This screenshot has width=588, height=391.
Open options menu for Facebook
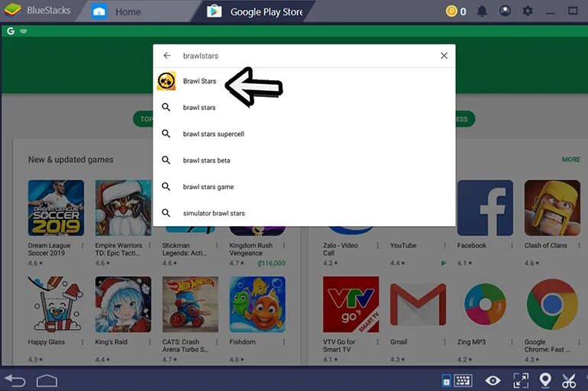512,246
